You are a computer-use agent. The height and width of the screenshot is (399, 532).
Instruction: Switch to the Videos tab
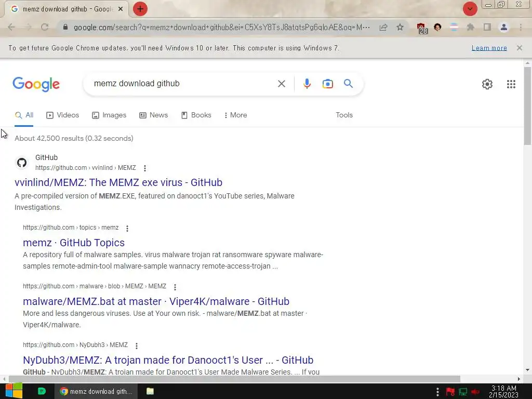point(62,115)
